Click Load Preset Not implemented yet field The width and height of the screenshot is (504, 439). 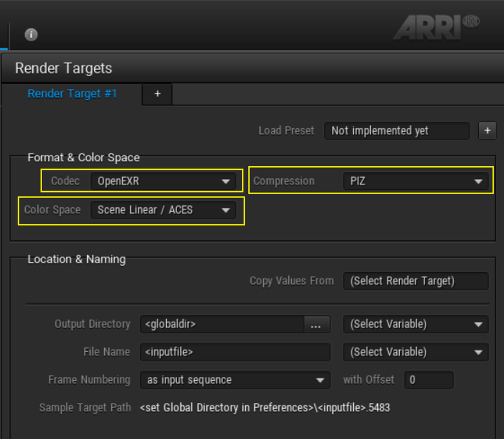pos(397,131)
